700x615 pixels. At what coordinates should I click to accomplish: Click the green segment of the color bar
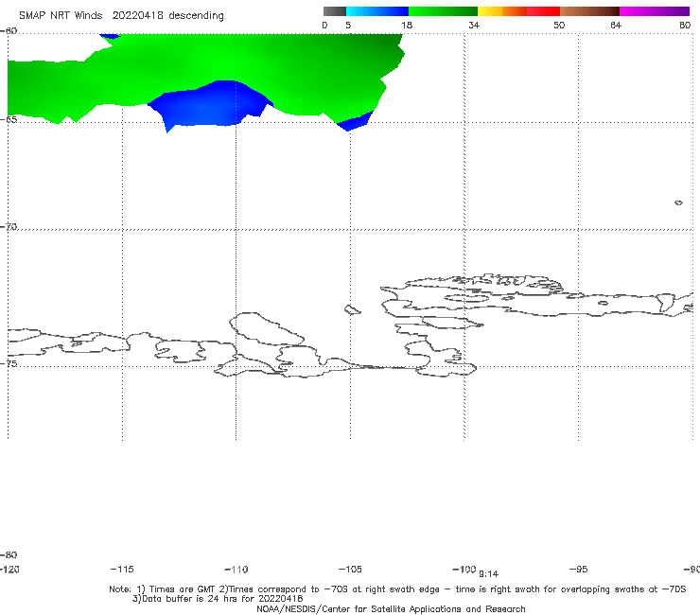click(x=443, y=11)
